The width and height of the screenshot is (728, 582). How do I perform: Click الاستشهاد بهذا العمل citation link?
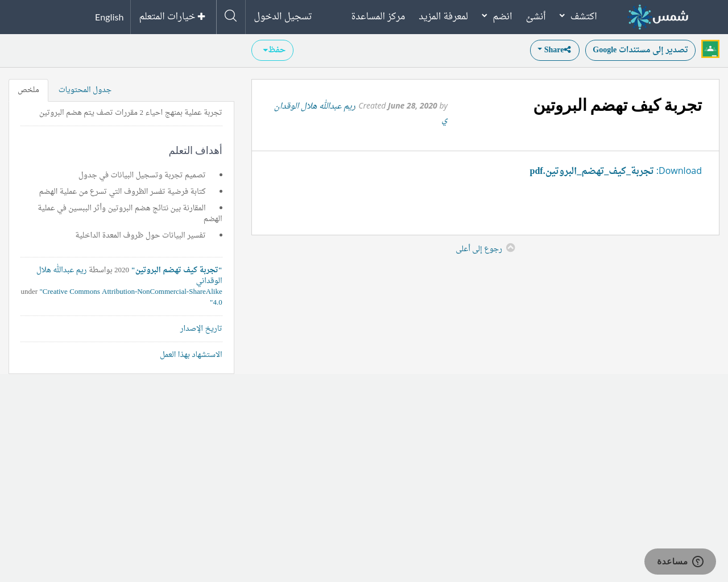pos(191,355)
